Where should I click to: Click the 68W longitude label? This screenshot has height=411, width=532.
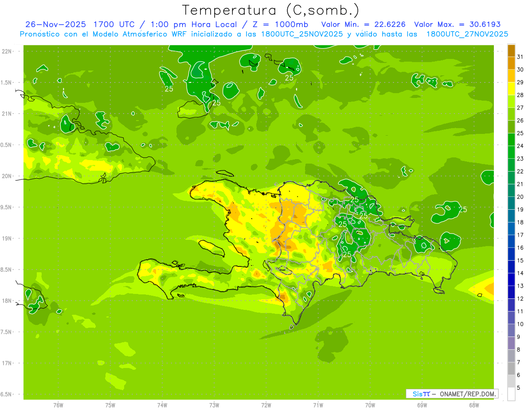pyautogui.click(x=474, y=405)
